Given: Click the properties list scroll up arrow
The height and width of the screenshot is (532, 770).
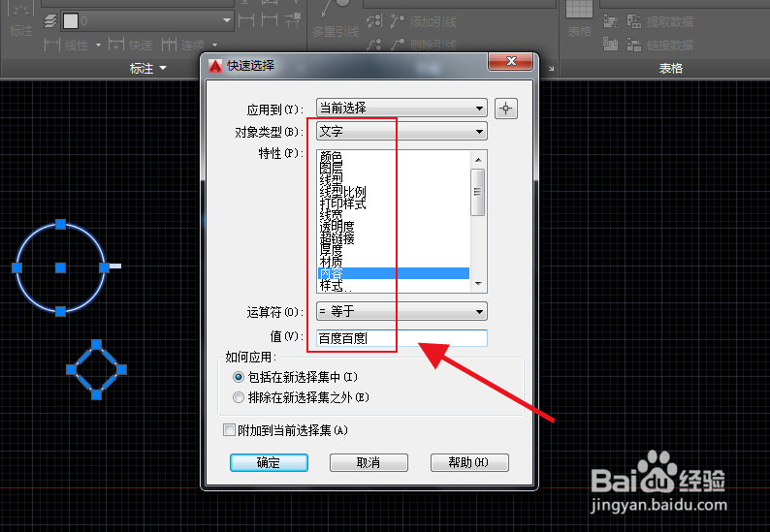Looking at the screenshot, I should point(478,160).
